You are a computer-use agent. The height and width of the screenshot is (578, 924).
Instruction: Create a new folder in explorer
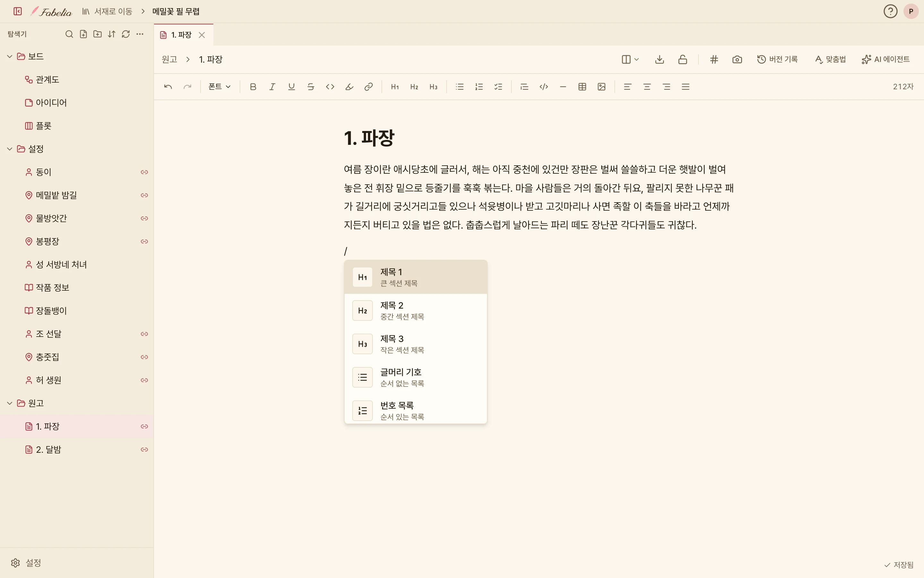[x=97, y=34]
